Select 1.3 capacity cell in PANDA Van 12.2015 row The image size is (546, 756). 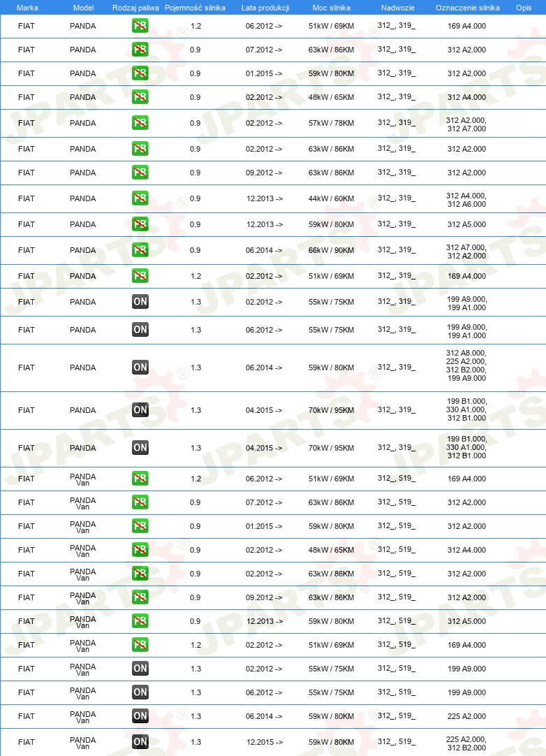pyautogui.click(x=195, y=742)
